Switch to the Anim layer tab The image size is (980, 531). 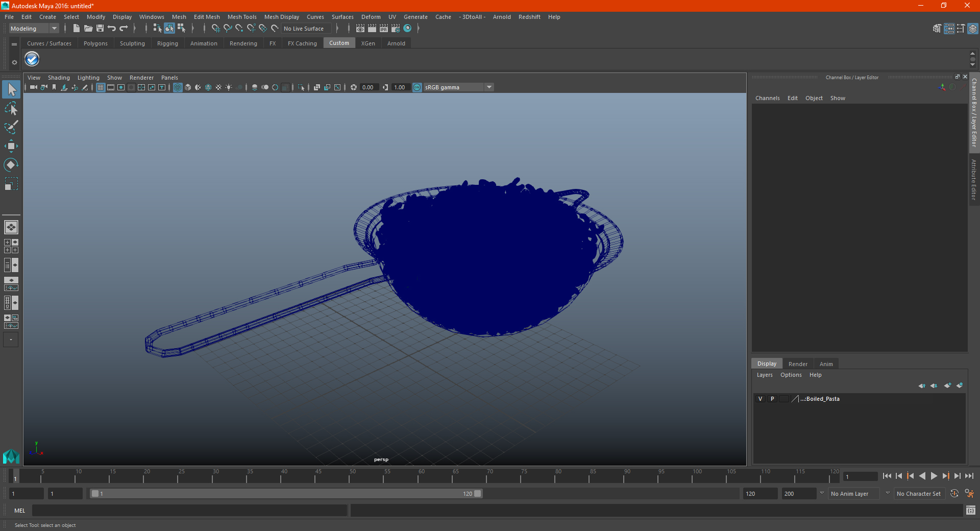[x=826, y=364]
